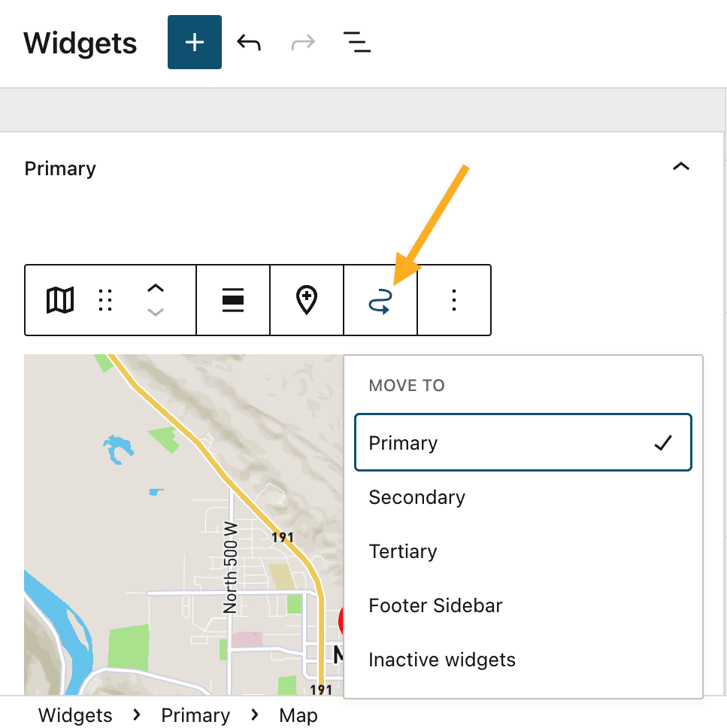
Task: Select Primary in the Move to menu
Action: click(523, 443)
